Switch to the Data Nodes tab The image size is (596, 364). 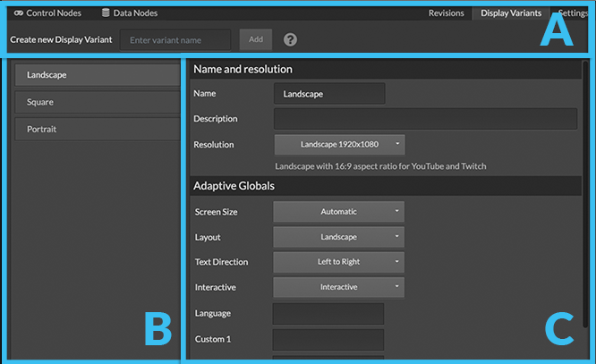tap(130, 13)
